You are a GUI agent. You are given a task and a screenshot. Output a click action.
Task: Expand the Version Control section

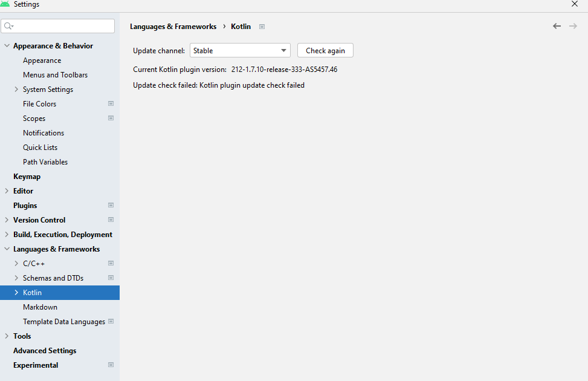[7, 220]
